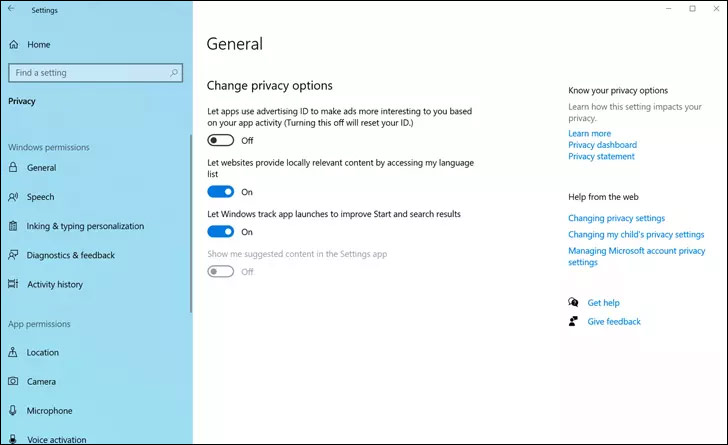Open Speech settings icon
The height and width of the screenshot is (445, 728).
13,197
